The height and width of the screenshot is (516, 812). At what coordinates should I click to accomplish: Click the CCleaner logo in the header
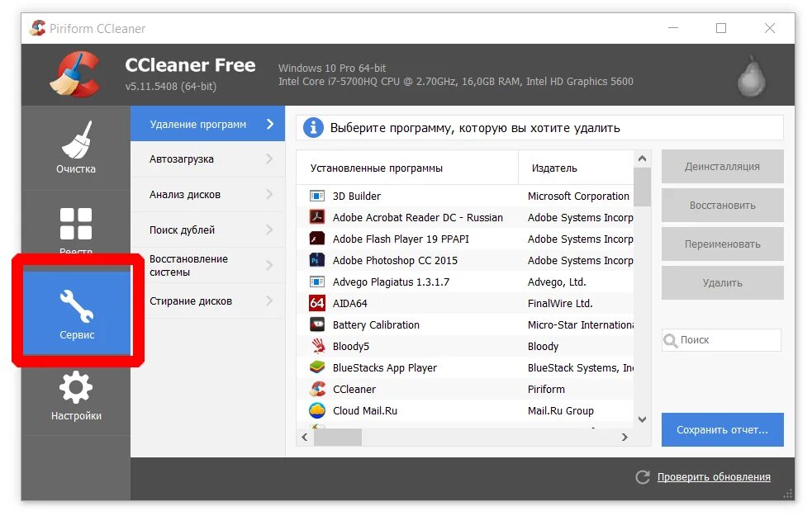pyautogui.click(x=73, y=74)
